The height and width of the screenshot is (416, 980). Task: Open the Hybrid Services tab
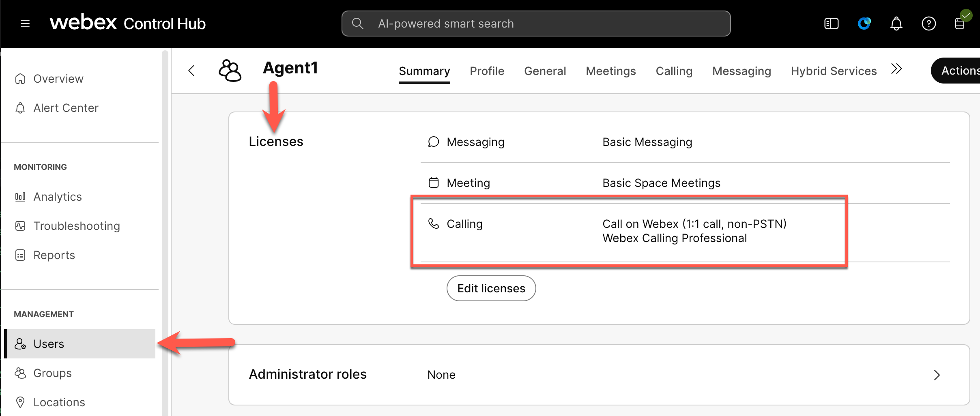(833, 71)
